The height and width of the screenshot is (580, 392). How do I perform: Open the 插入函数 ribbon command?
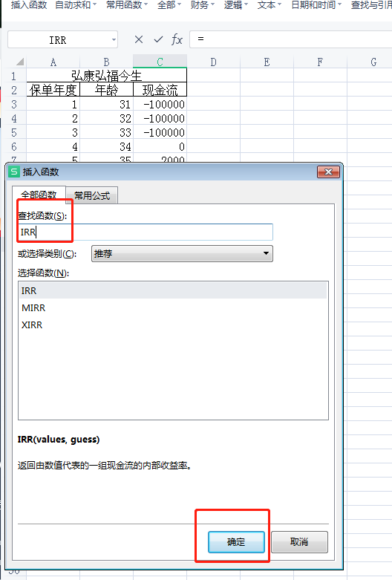tap(29, 5)
